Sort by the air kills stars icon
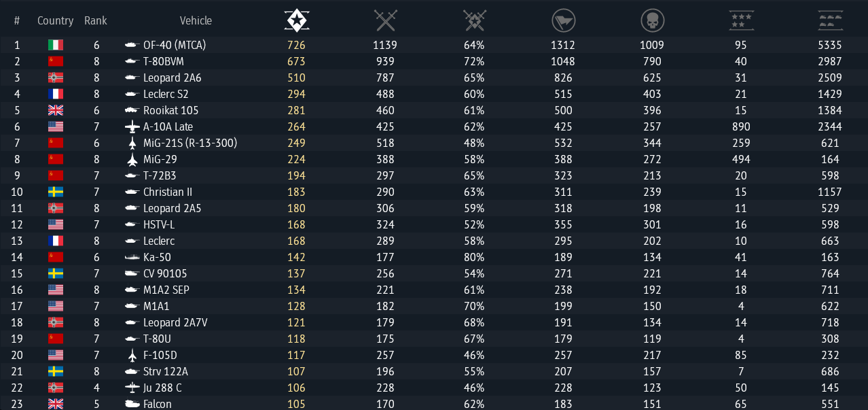The image size is (868, 410). pos(741,21)
